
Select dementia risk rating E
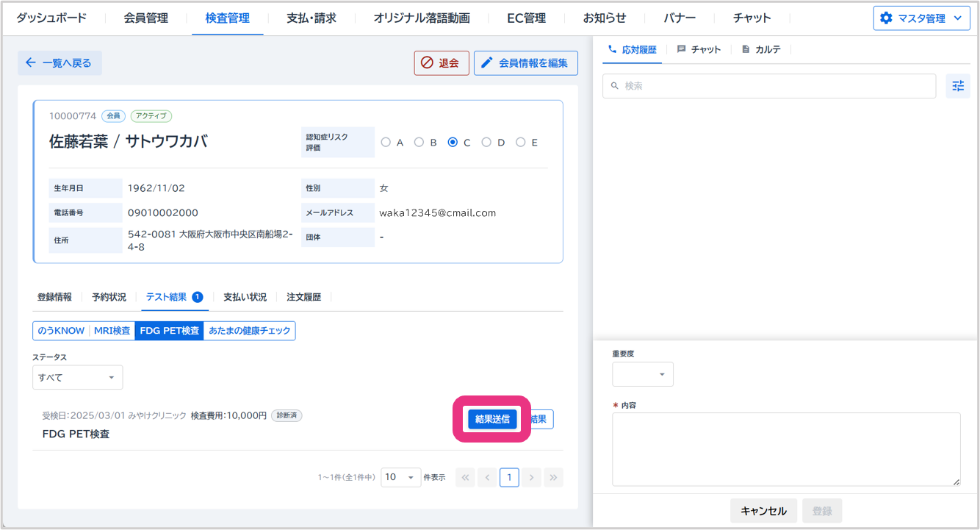[520, 143]
